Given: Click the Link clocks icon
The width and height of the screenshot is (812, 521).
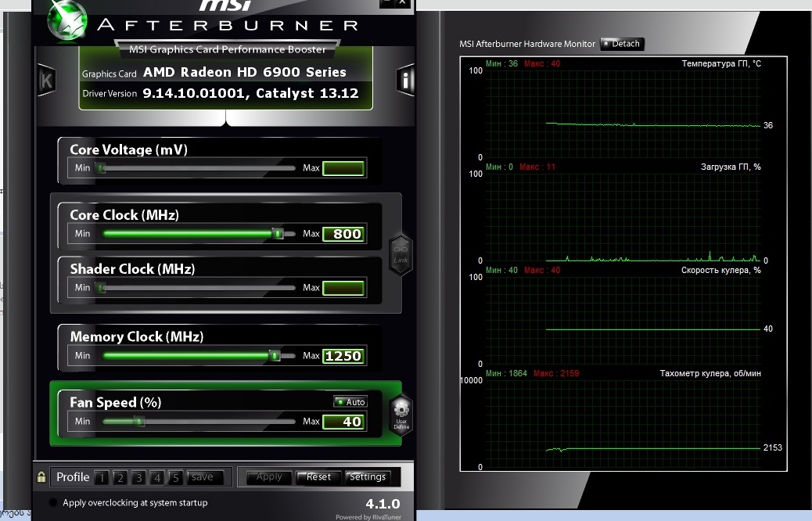Looking at the screenshot, I should tap(401, 253).
